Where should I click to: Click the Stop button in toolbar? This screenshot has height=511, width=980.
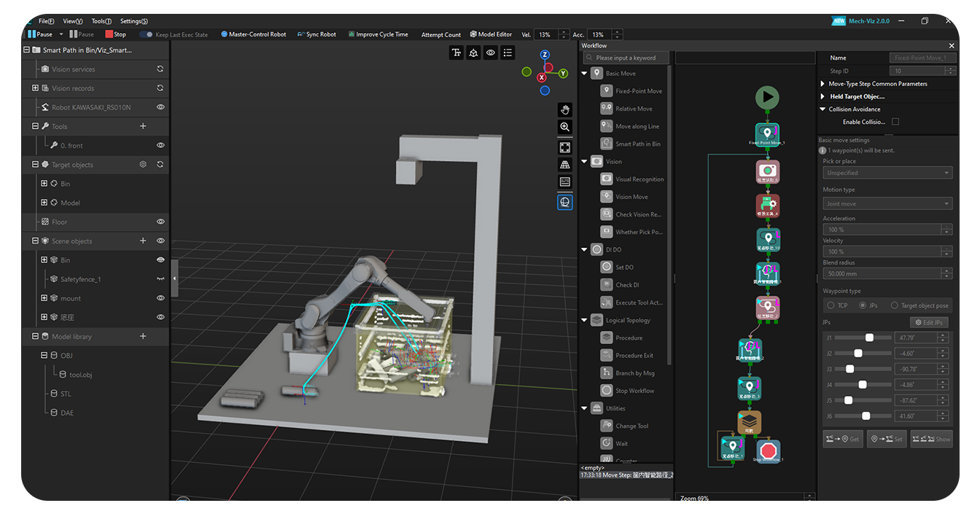(x=115, y=34)
